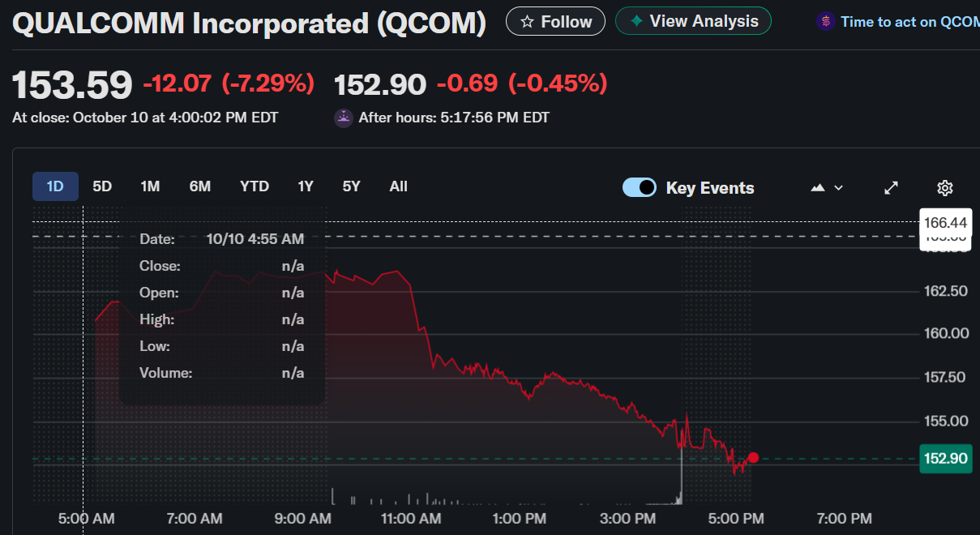Click the purple dollar promo icon
This screenshot has height=535, width=980.
pyautogui.click(x=825, y=22)
